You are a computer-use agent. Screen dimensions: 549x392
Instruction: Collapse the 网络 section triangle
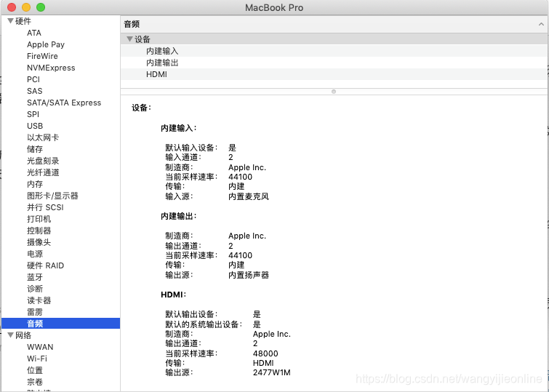point(10,335)
